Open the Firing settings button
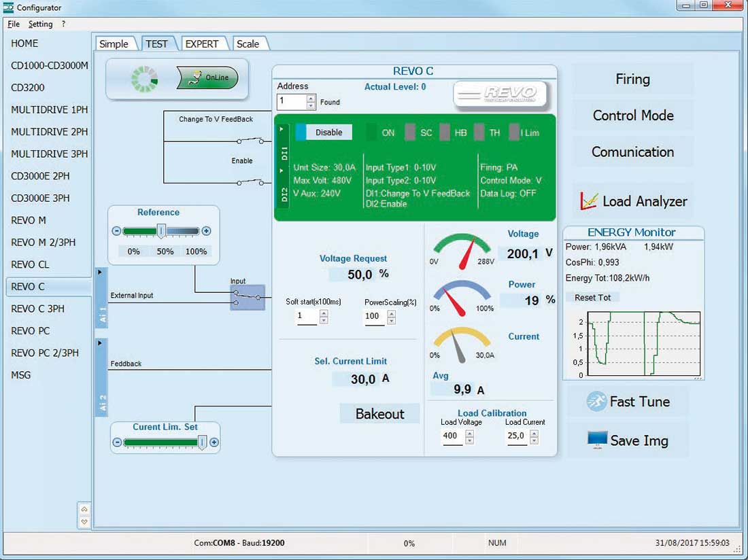Screen dimensions: 748x560 click(x=632, y=79)
